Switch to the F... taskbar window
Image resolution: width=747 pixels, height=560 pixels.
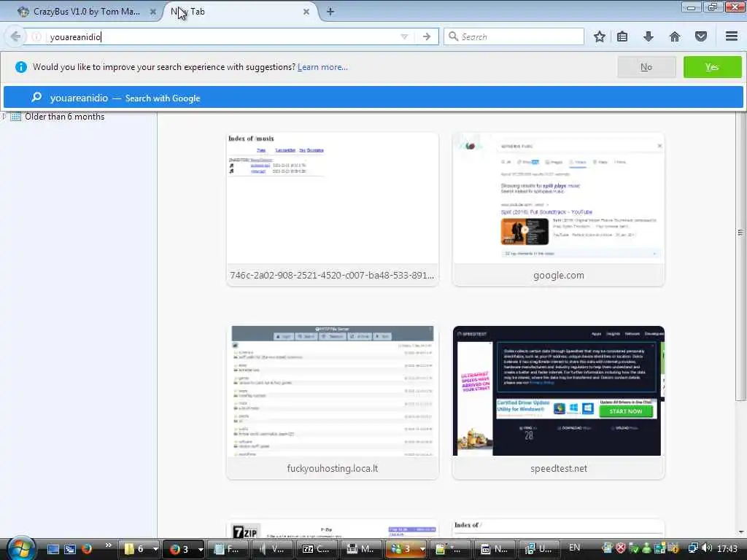228,549
